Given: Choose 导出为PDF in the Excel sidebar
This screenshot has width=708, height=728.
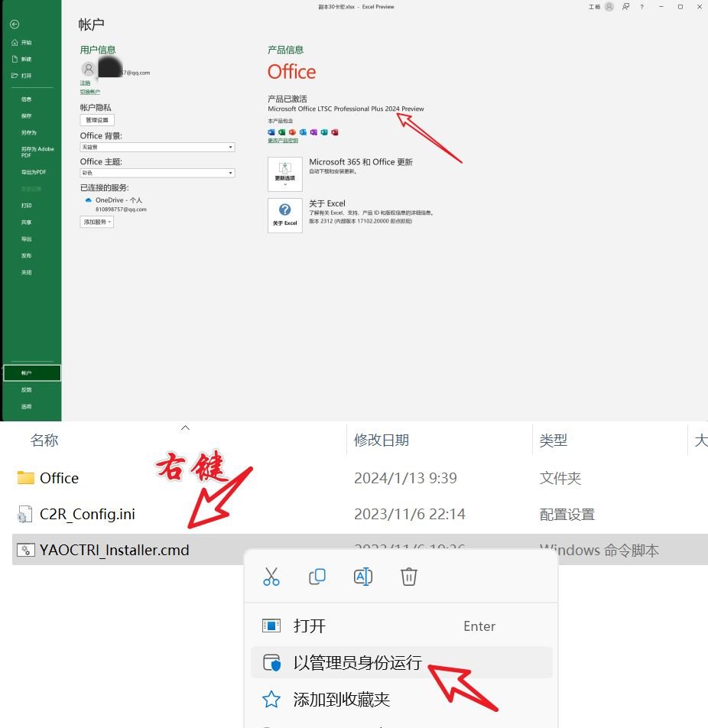Looking at the screenshot, I should pyautogui.click(x=34, y=172).
